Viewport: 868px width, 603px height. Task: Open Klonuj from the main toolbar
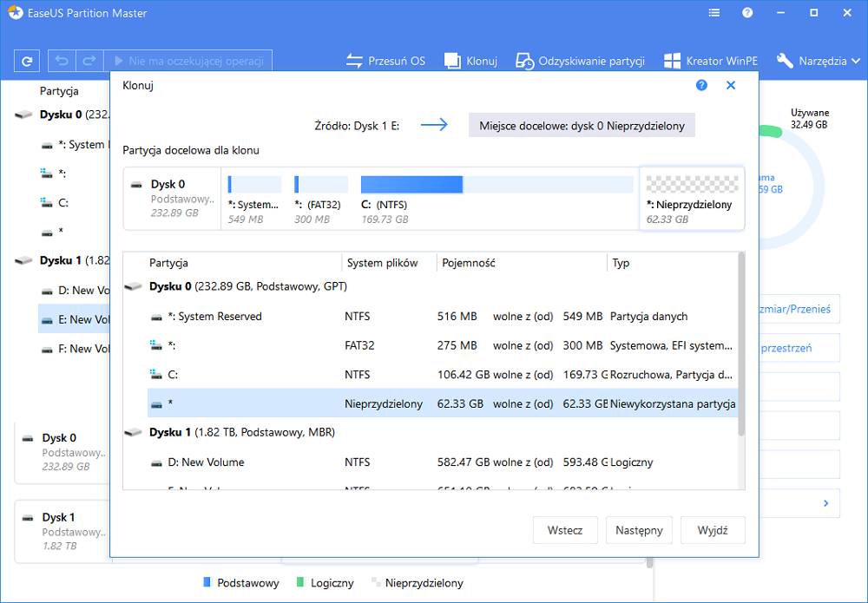(x=470, y=61)
